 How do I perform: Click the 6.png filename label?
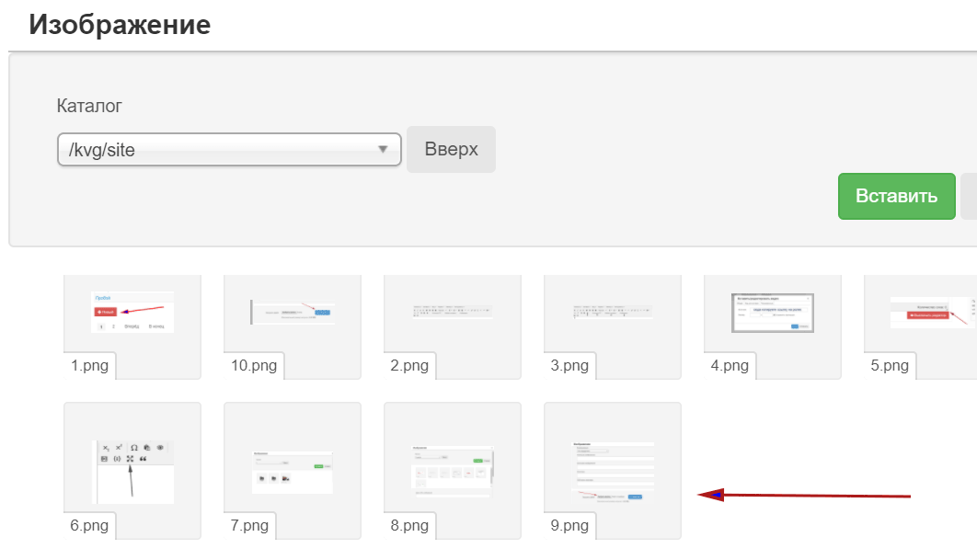89,526
